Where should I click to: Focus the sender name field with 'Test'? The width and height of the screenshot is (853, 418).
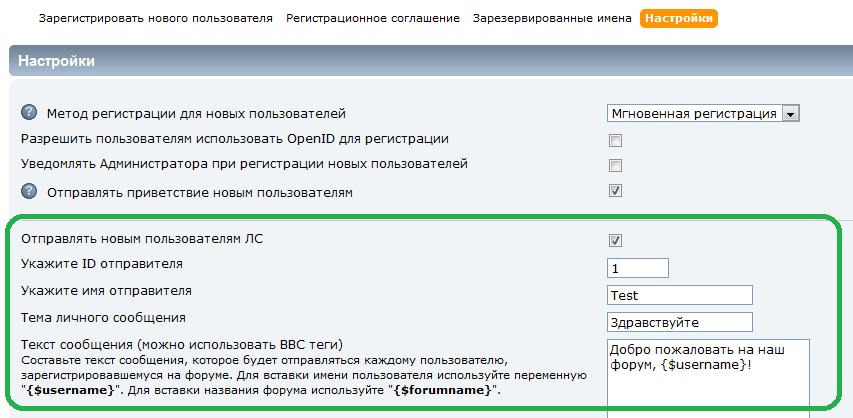679,295
